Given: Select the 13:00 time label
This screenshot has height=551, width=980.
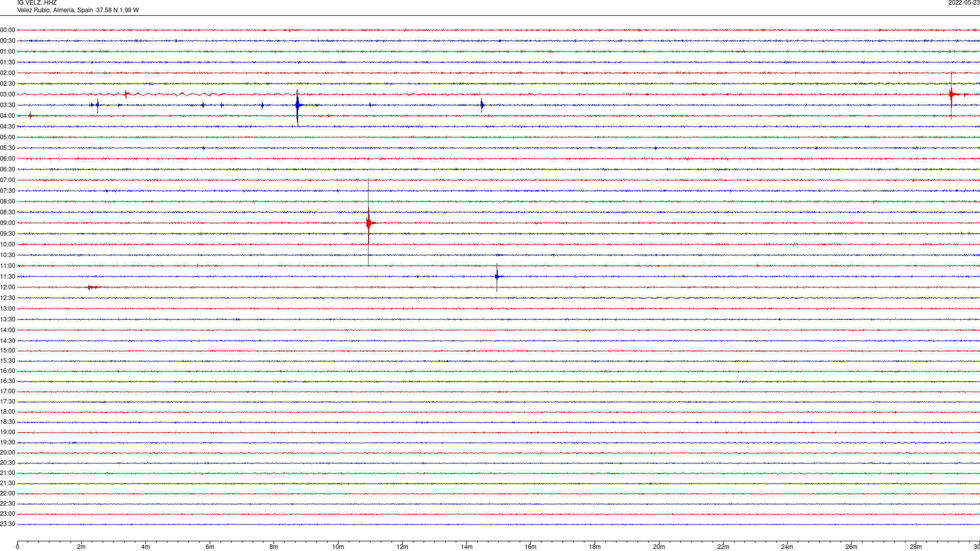Looking at the screenshot, I should (8, 309).
